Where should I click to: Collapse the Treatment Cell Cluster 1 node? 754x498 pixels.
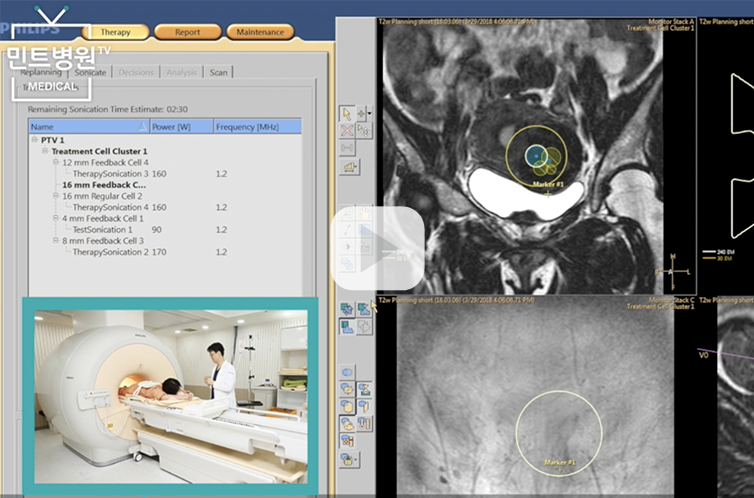[x=45, y=151]
